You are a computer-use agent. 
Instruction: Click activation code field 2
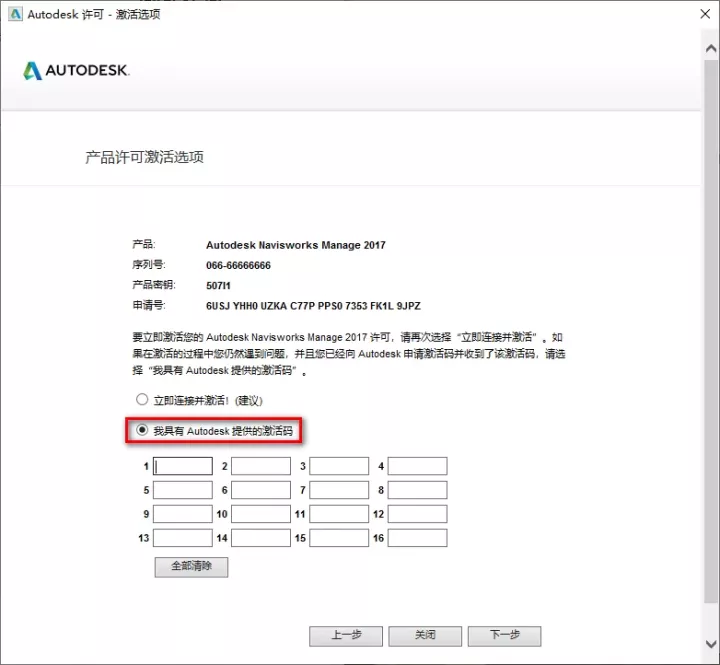[261, 466]
